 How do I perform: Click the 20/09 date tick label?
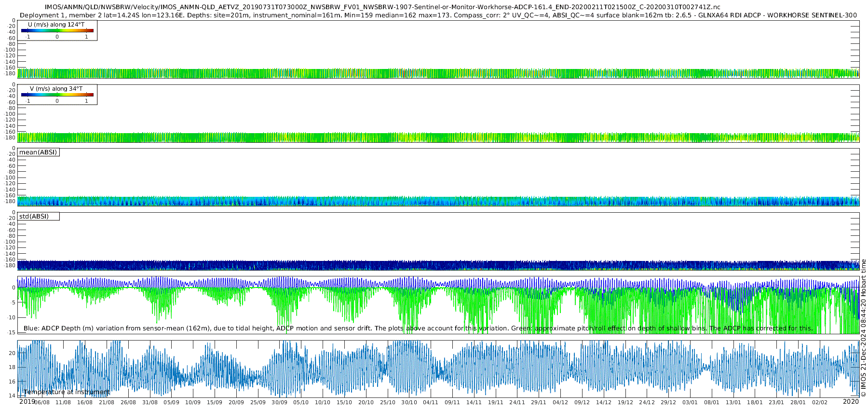pos(236,402)
